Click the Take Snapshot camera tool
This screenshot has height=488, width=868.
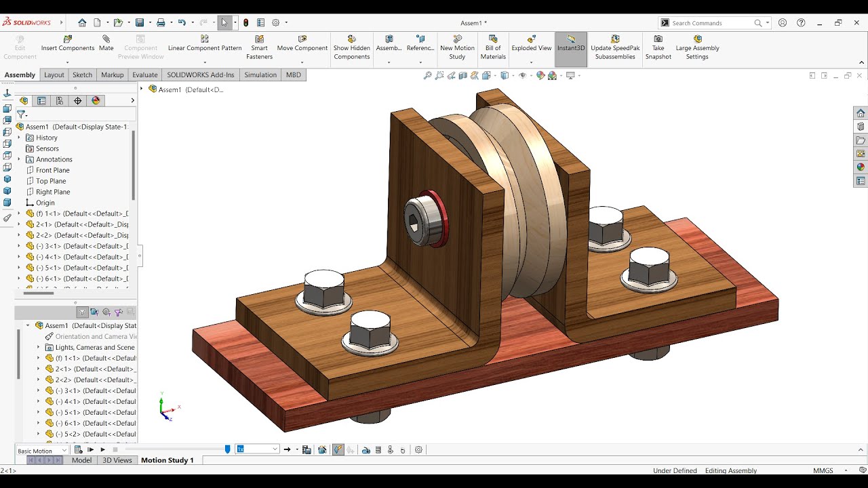[658, 47]
